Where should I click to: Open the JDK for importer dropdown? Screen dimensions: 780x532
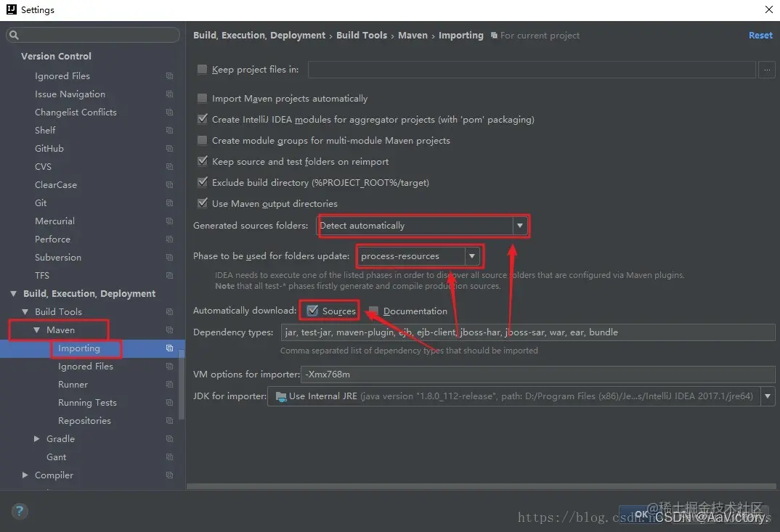click(768, 396)
